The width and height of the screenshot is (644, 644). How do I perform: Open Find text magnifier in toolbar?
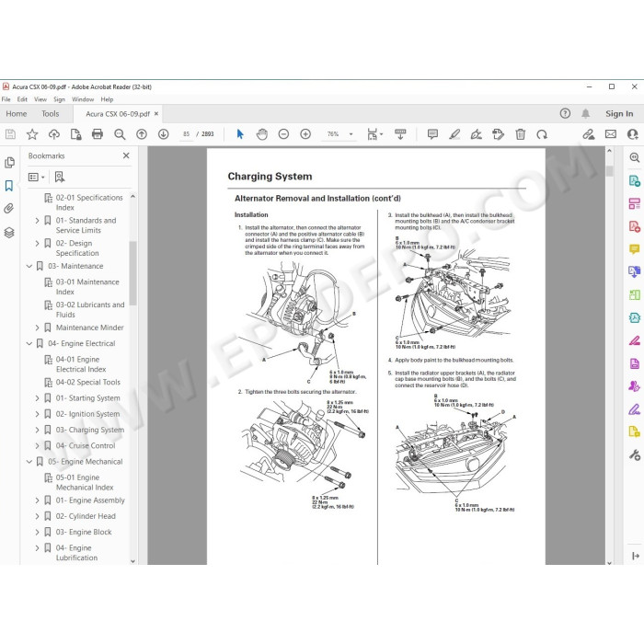pyautogui.click(x=120, y=134)
